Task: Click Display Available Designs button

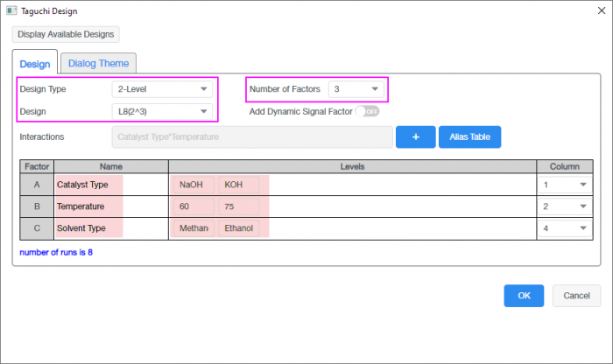Action: tap(66, 34)
